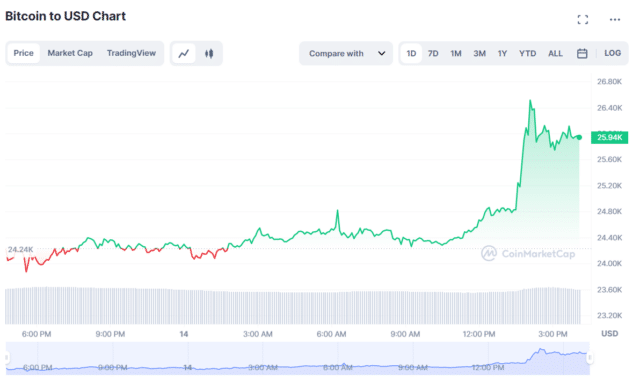Grab the right handle of range navigator

pyautogui.click(x=589, y=358)
